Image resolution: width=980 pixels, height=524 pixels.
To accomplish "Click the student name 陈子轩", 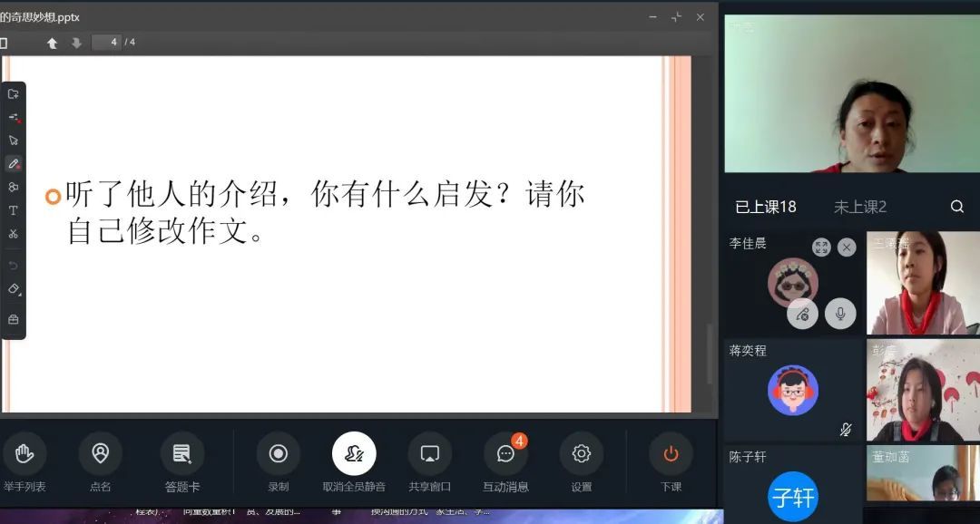I will point(748,457).
